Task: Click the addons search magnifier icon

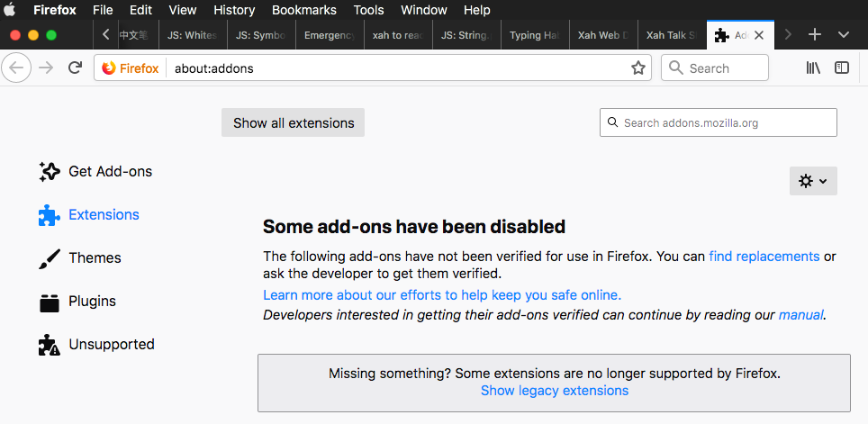Action: point(612,122)
